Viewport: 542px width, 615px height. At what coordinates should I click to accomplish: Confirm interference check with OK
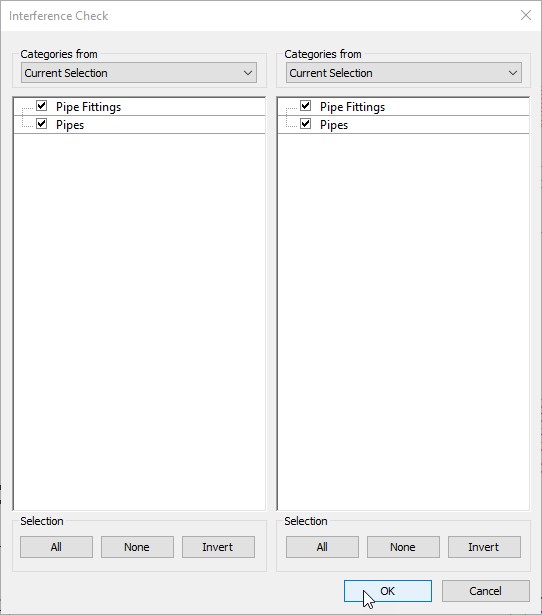click(388, 591)
